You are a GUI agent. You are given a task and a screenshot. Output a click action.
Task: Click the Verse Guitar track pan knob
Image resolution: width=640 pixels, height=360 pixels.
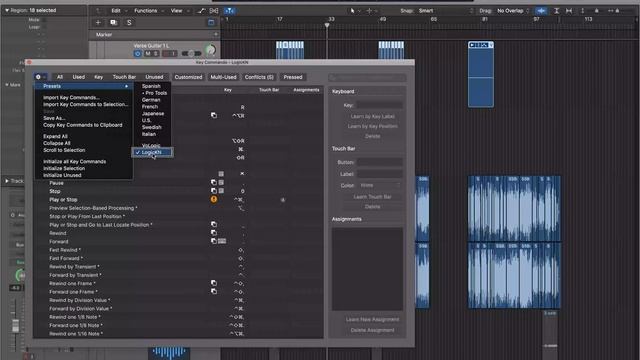[x=211, y=50]
